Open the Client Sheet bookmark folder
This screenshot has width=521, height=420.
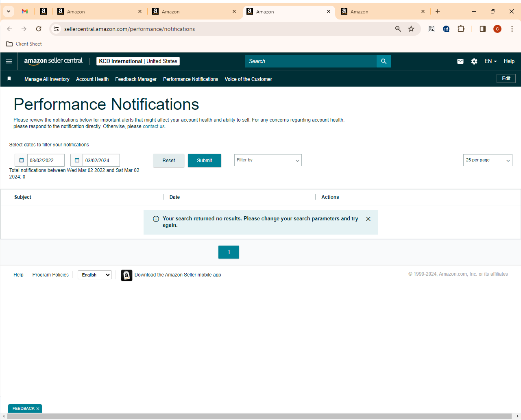[24, 44]
